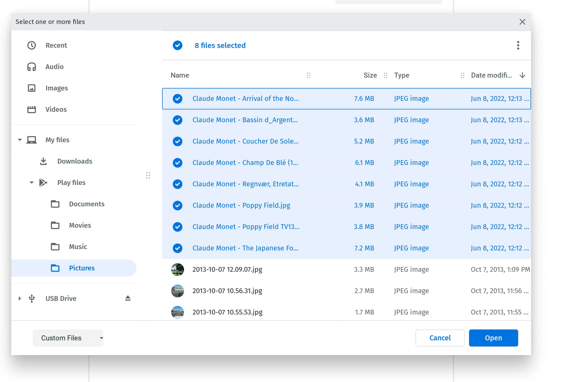Click the 7.6 MB size cell
This screenshot has height=382, width=588.
tap(364, 99)
